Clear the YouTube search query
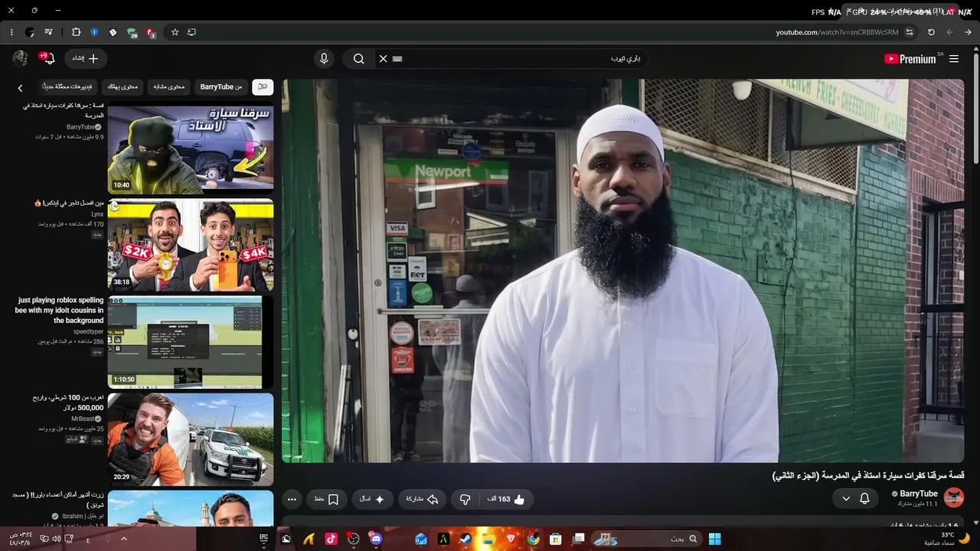980x551 pixels. 384,58
